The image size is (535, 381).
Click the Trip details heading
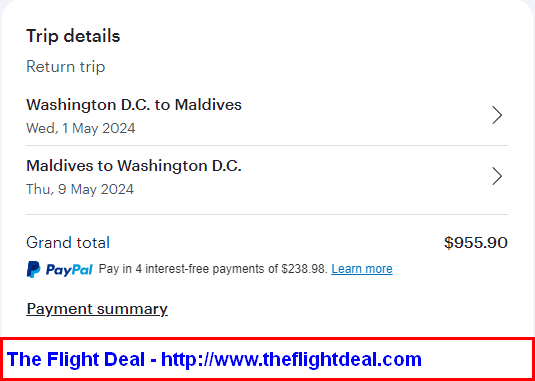tap(73, 36)
